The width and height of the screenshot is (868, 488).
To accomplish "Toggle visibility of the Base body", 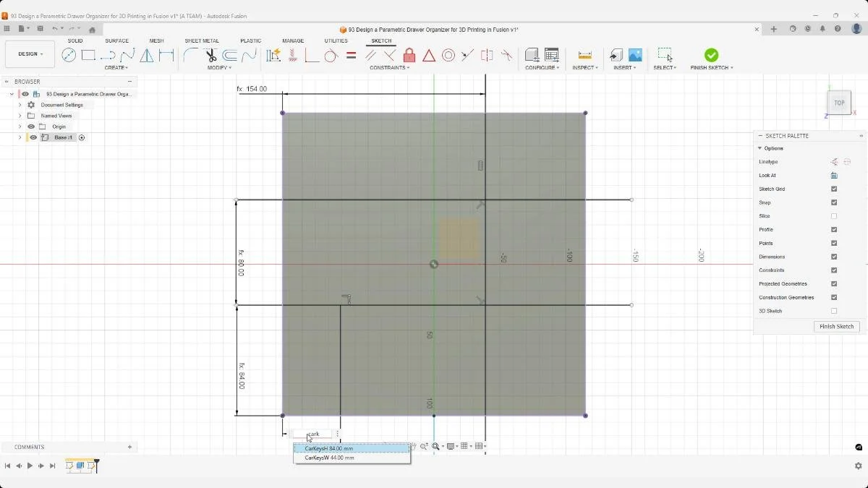I will coord(33,137).
